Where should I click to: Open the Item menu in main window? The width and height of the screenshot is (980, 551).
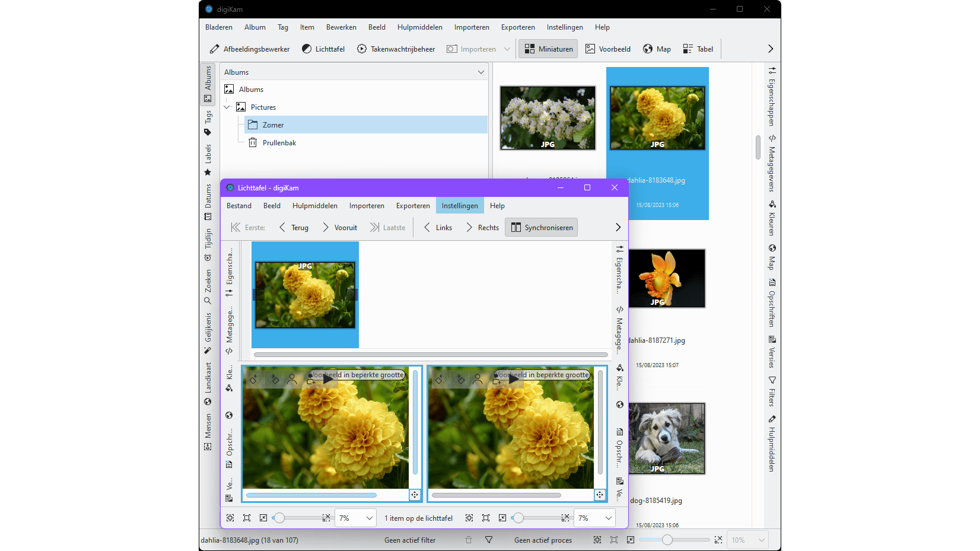(307, 27)
